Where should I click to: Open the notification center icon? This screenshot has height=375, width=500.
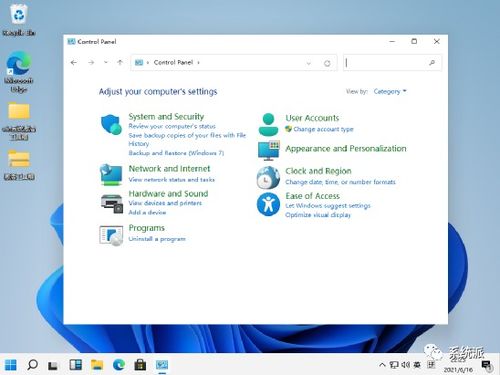coord(487,365)
